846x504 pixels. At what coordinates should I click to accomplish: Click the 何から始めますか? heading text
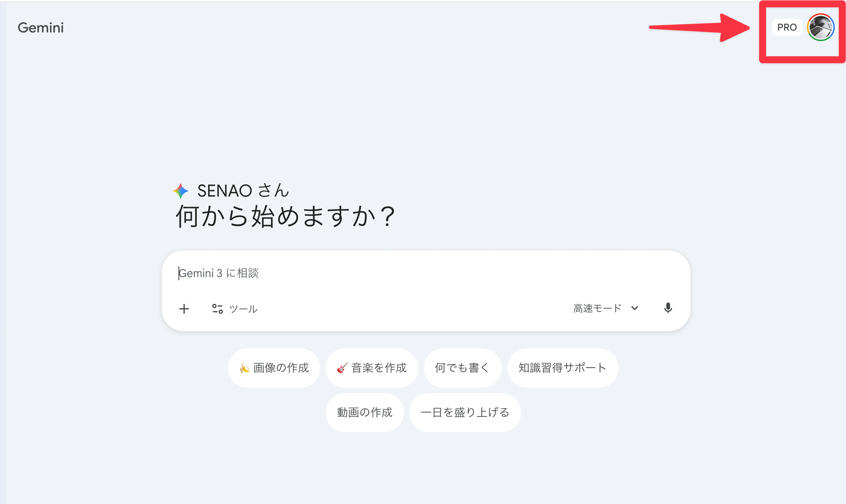point(285,216)
